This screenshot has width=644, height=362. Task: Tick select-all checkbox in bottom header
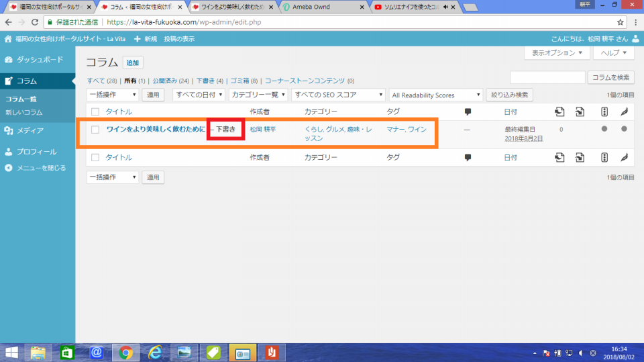coord(95,157)
